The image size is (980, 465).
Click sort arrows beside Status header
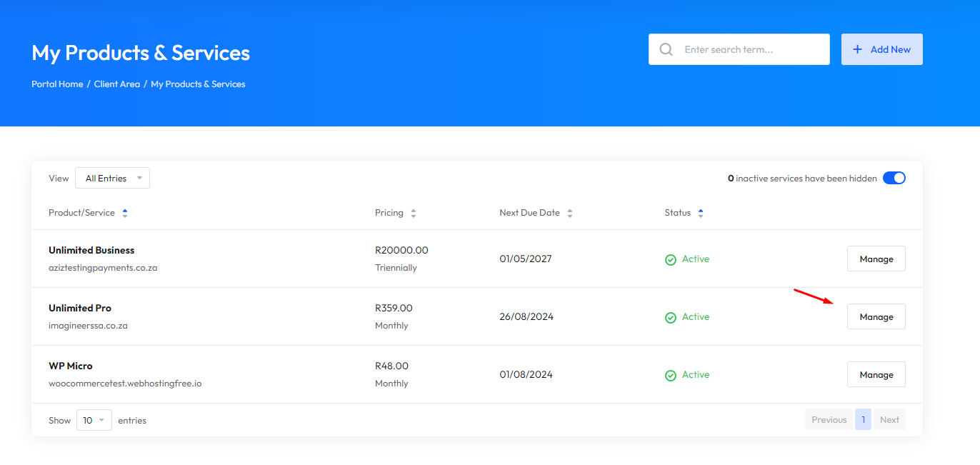coord(701,213)
